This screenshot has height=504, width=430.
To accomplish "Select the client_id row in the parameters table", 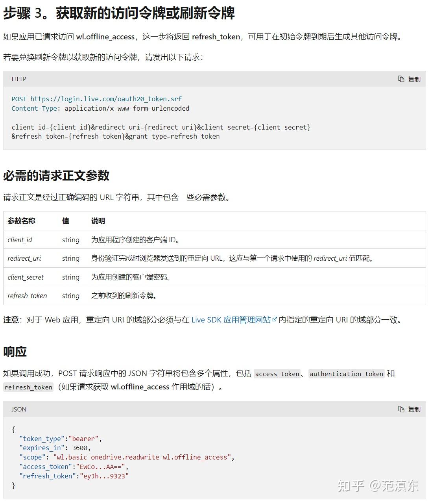I will [x=20, y=239].
